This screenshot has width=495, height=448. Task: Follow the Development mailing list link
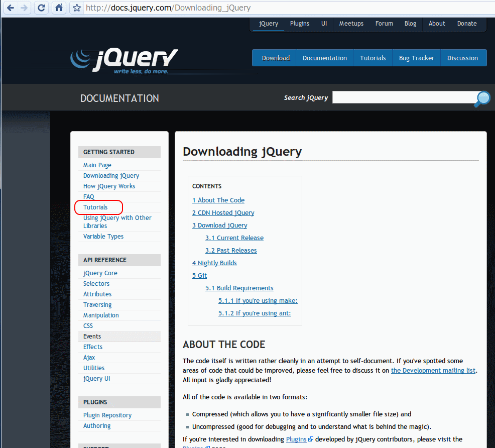click(433, 370)
